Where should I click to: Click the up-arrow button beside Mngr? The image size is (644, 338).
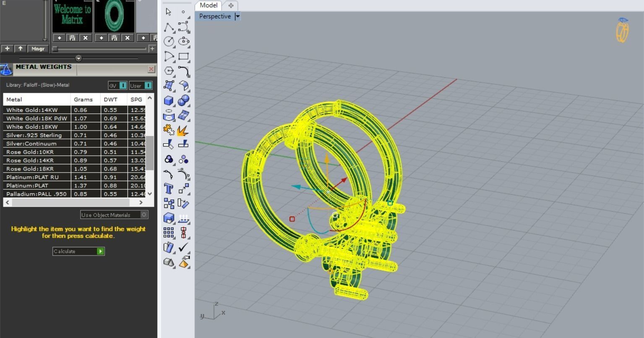point(20,49)
